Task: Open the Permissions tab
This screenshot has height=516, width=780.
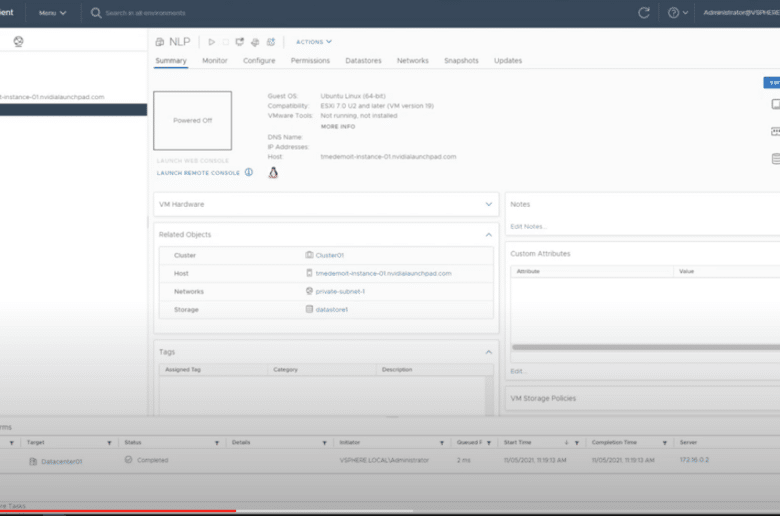Action: tap(310, 61)
